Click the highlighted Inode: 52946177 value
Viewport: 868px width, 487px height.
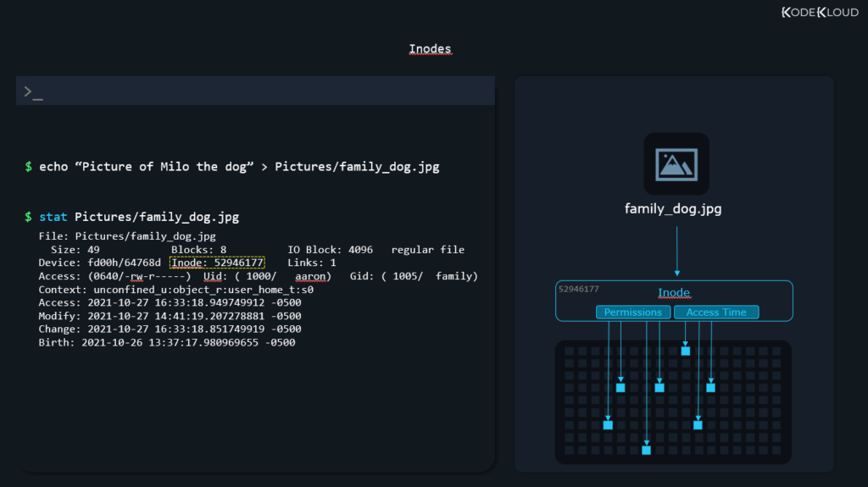pos(217,263)
